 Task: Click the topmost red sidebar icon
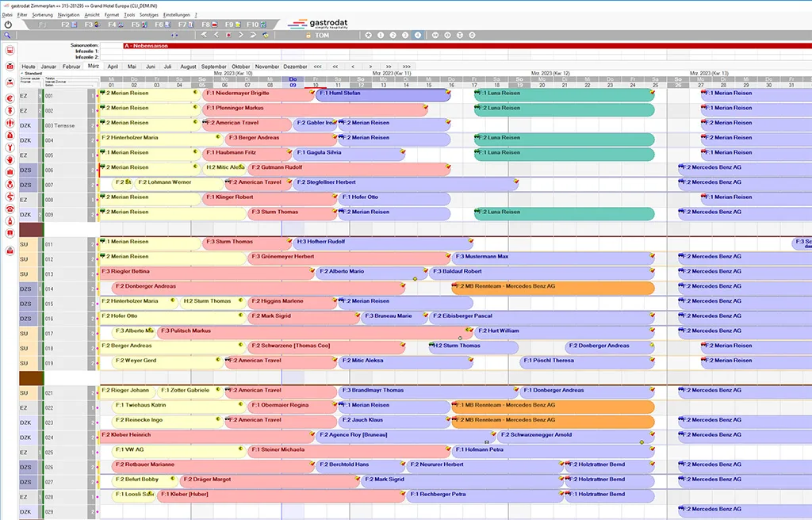(x=10, y=50)
